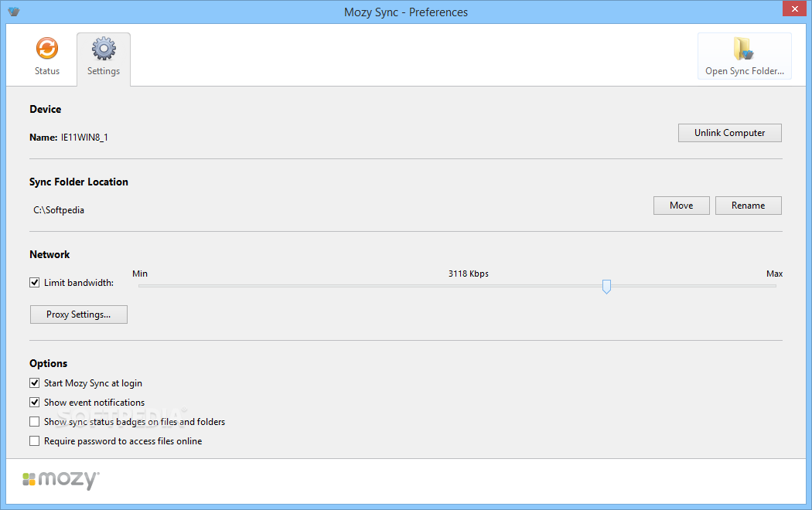Uncheck Show event notifications

pos(35,402)
